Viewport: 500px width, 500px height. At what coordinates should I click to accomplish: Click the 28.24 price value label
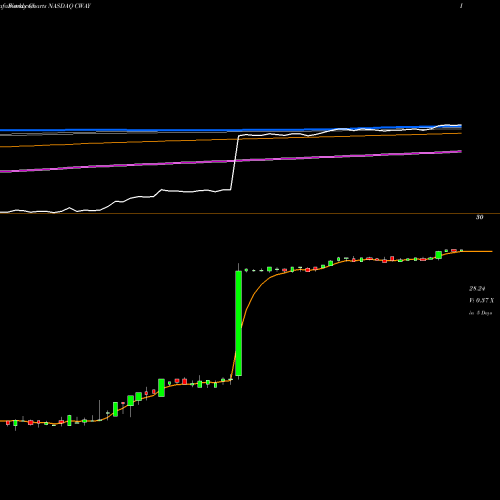[x=477, y=289]
